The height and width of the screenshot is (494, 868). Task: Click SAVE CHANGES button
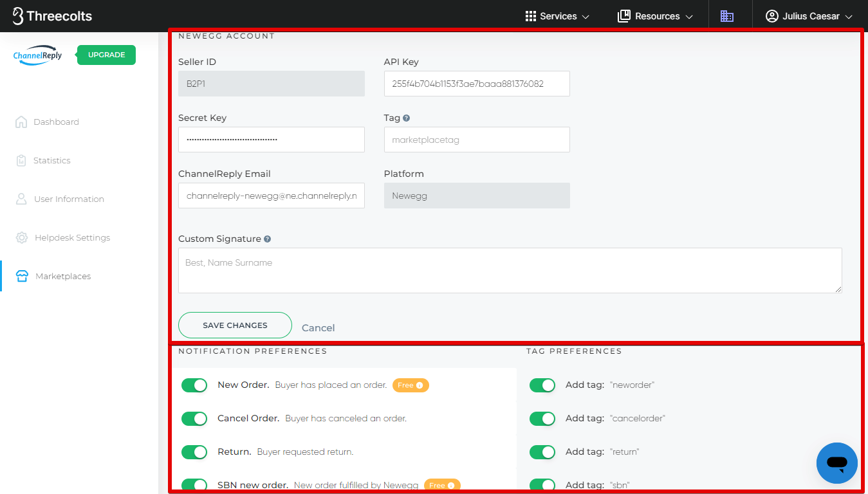[x=235, y=325]
